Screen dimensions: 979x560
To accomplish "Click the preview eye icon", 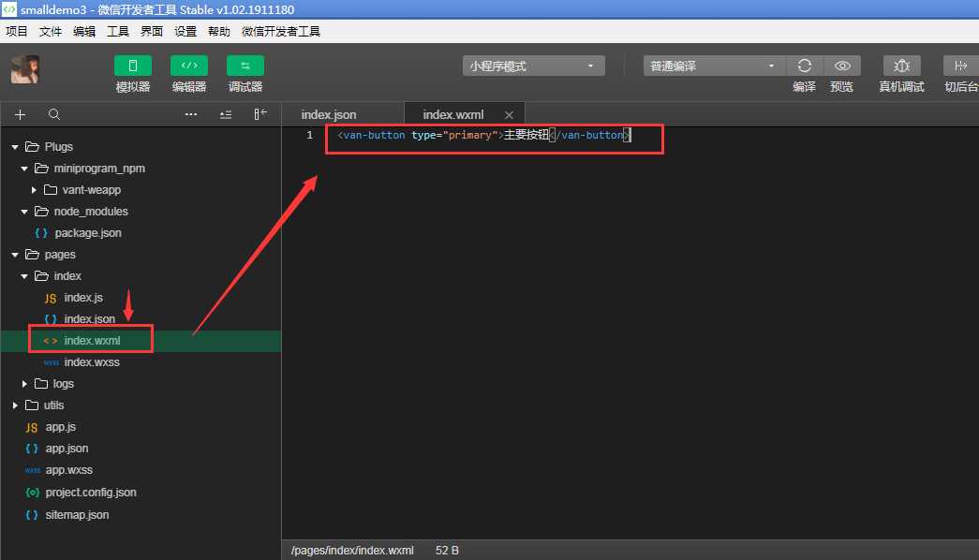I will 842,66.
